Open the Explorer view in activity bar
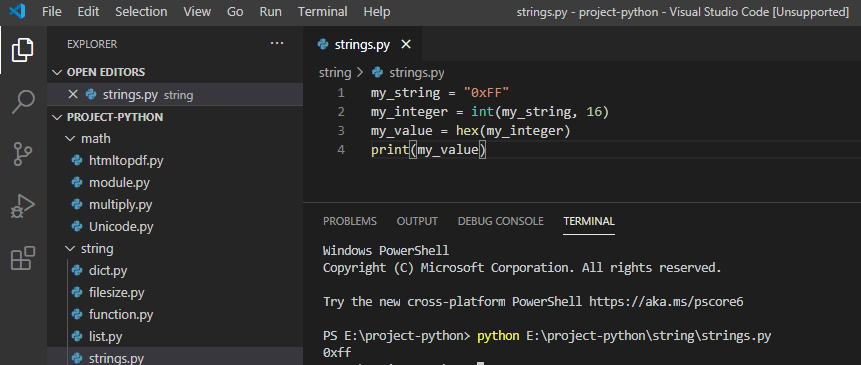This screenshot has height=365, width=861. [23, 50]
